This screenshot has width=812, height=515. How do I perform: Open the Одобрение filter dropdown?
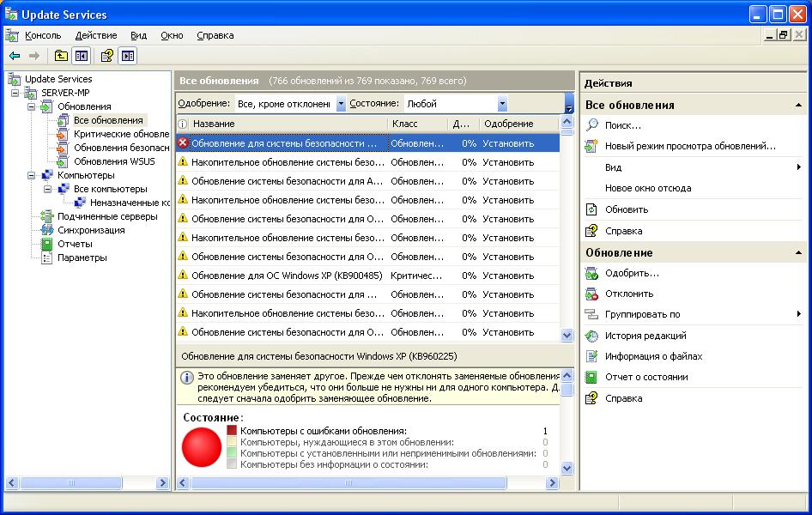point(341,104)
